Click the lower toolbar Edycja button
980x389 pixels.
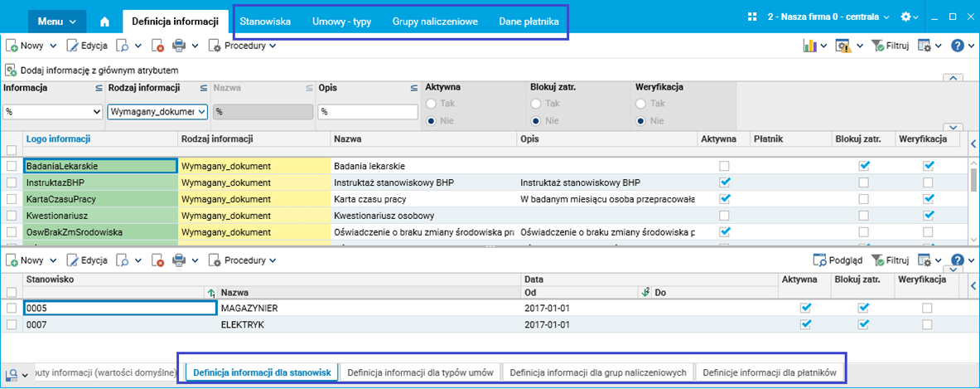[x=87, y=260]
